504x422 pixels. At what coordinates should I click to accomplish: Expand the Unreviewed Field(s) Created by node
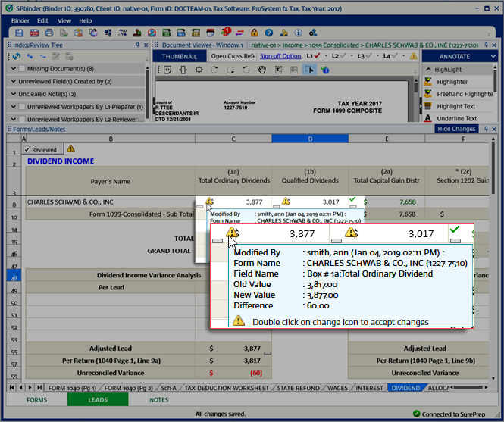[x=12, y=82]
